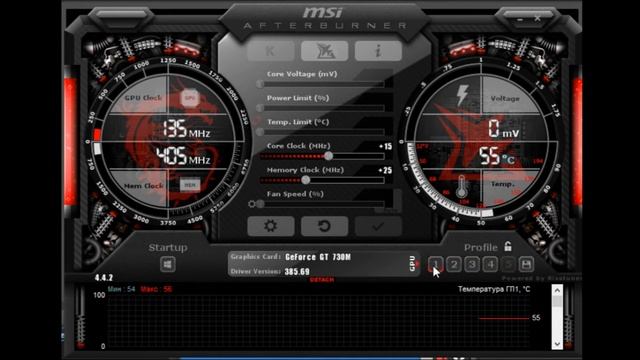Click the Core Clock slider handle
Image resolution: width=640 pixels, height=360 pixels.
329,156
